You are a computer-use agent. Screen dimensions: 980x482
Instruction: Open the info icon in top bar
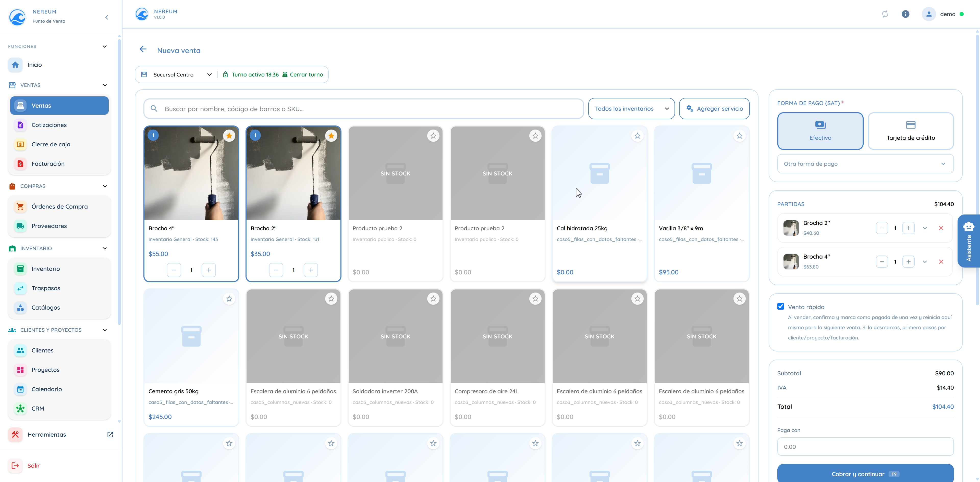(x=905, y=14)
